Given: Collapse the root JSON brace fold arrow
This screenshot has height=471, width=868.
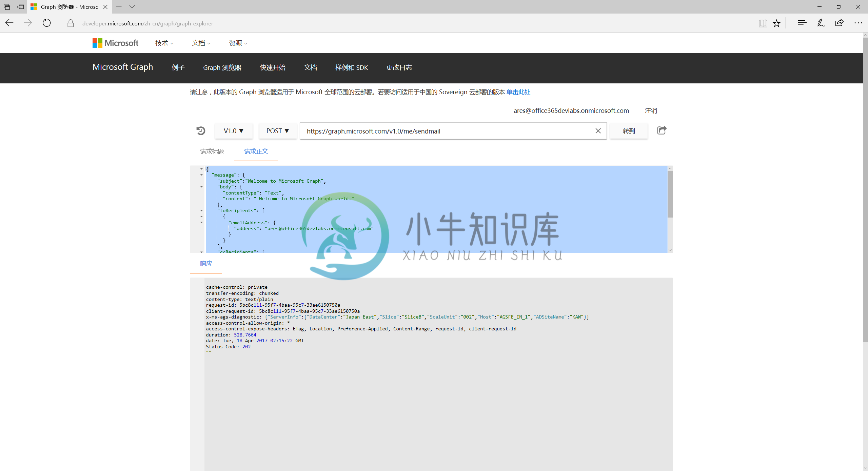Looking at the screenshot, I should (201, 169).
